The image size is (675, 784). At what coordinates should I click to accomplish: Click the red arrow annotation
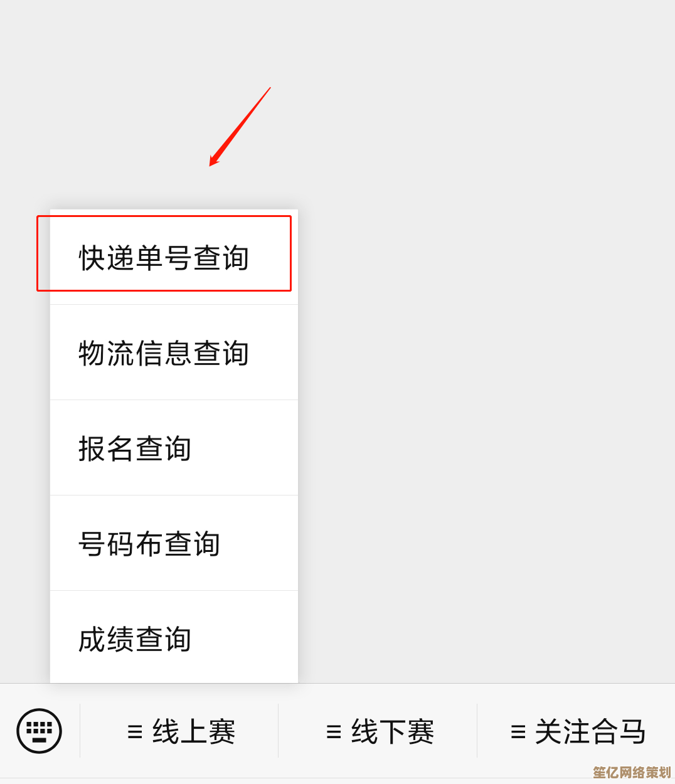(x=240, y=127)
